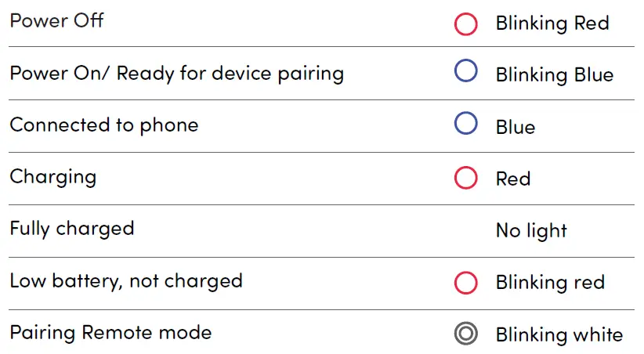Click the "Pairing Remote mode" label
The width and height of the screenshot is (644, 354).
[x=110, y=332]
